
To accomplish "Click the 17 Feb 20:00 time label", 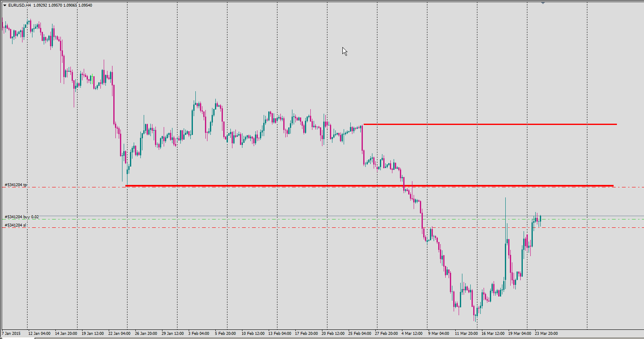I will [306, 333].
